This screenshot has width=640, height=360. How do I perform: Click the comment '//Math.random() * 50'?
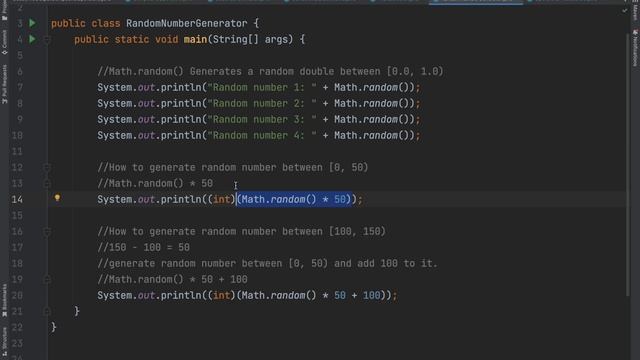click(x=155, y=183)
